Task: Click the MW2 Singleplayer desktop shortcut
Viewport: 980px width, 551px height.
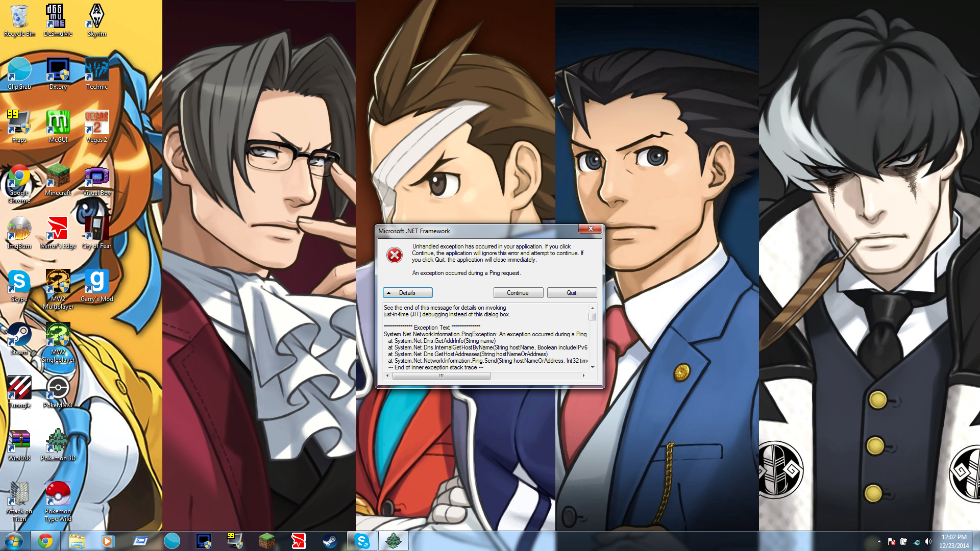Action: [58, 342]
